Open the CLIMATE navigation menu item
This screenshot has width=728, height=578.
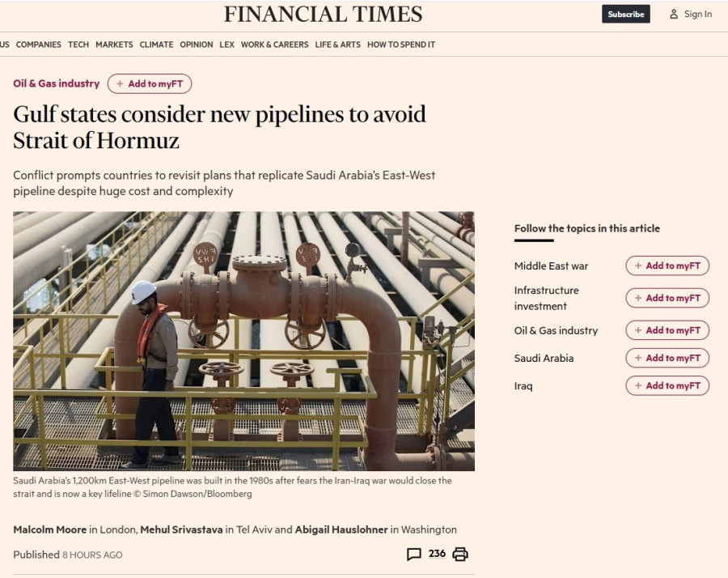(156, 45)
